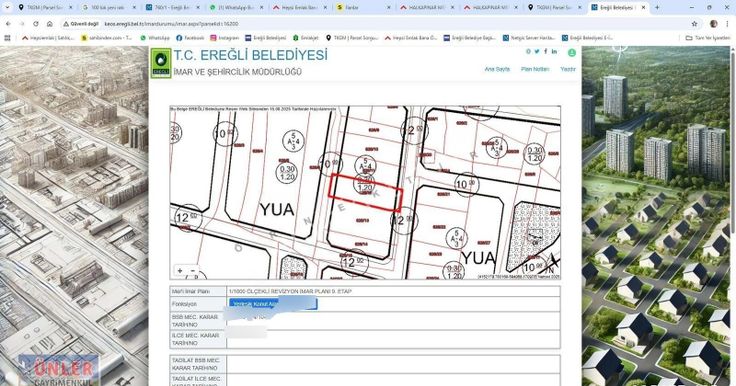736x386 pixels.
Task: Open the Emlakjet bookmark
Action: [x=306, y=38]
